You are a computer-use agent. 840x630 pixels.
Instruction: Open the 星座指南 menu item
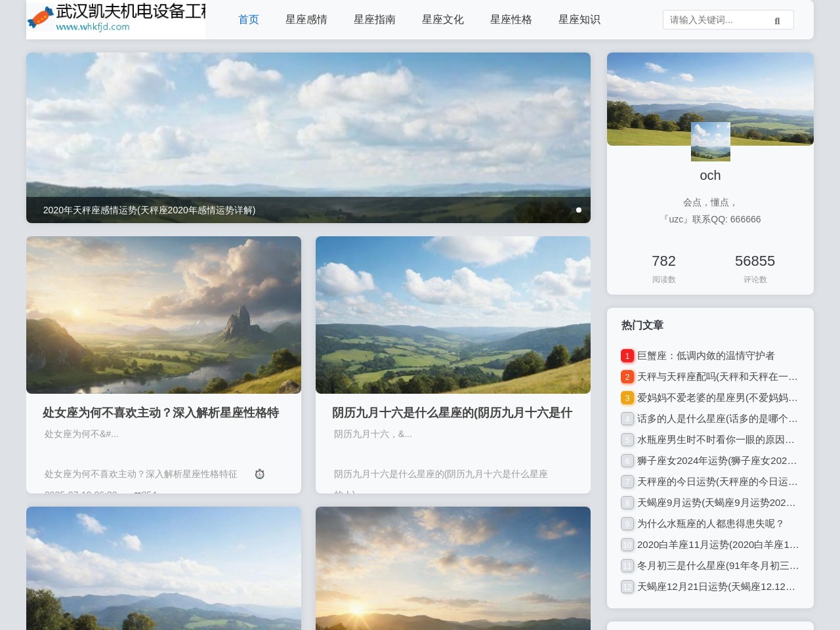375,20
